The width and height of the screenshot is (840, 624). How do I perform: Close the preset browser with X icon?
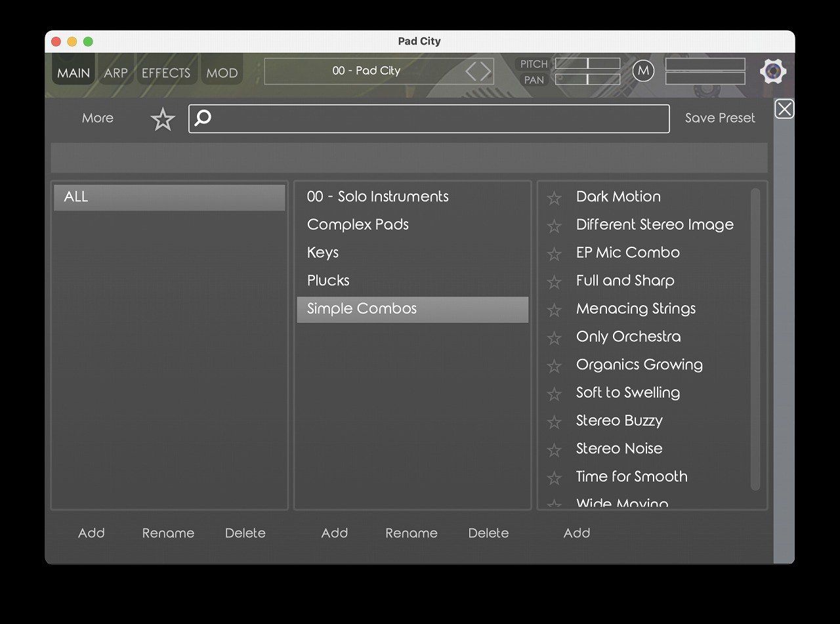(784, 109)
